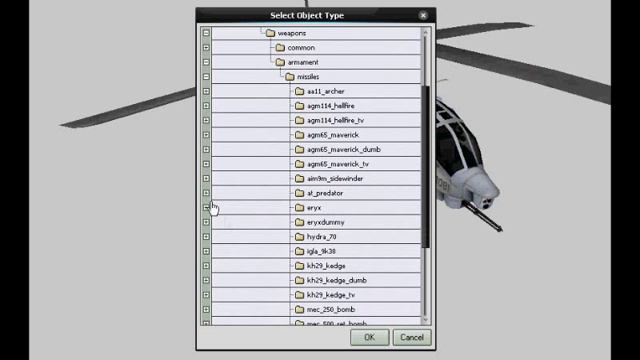The width and height of the screenshot is (640, 360).
Task: Expand the agm65_maverick_dumb node
Action: [206, 149]
